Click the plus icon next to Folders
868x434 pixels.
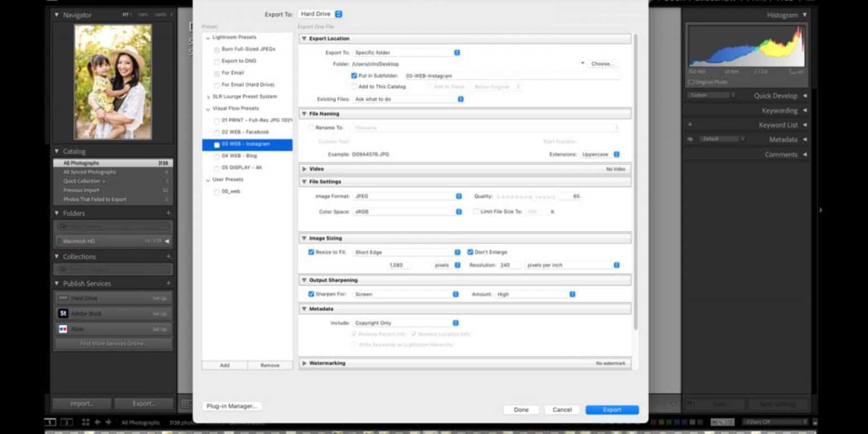tap(167, 213)
